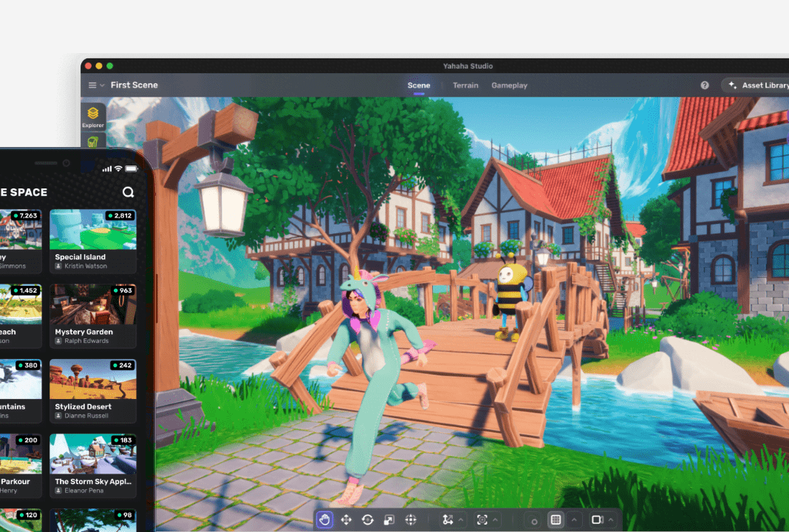Viewport: 789px width, 532px height.
Task: Select the rotate tool
Action: pos(368,519)
